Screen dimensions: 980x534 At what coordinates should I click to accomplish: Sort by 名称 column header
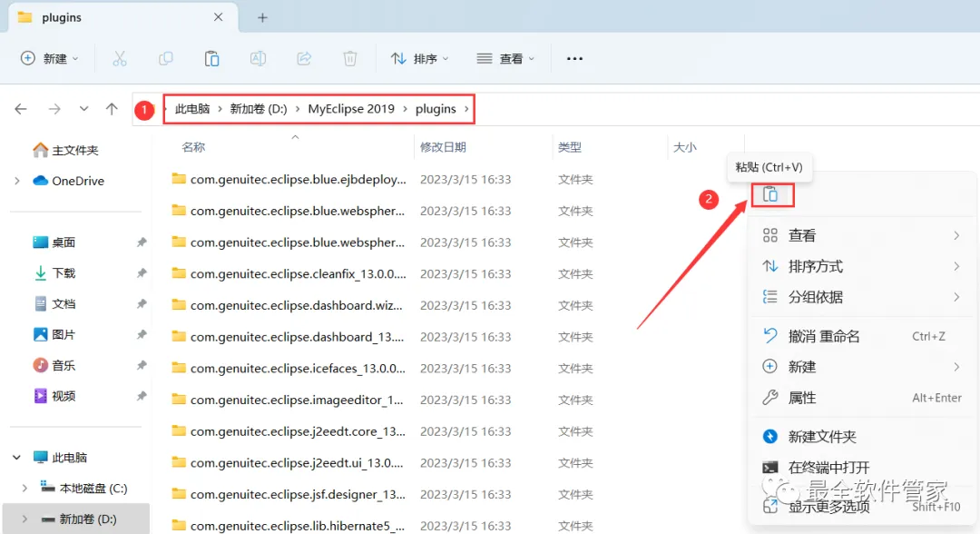point(193,147)
